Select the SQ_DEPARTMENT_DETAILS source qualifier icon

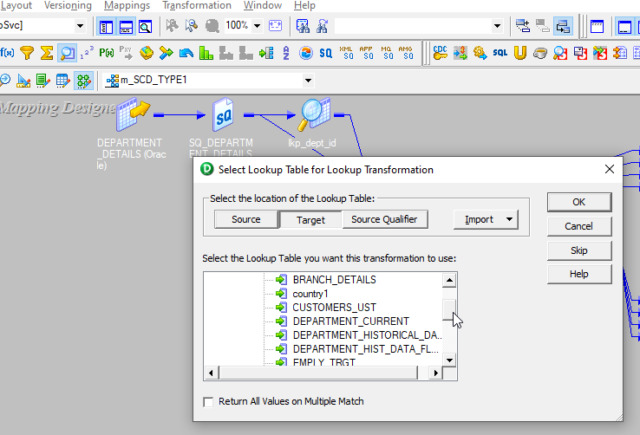click(x=223, y=116)
